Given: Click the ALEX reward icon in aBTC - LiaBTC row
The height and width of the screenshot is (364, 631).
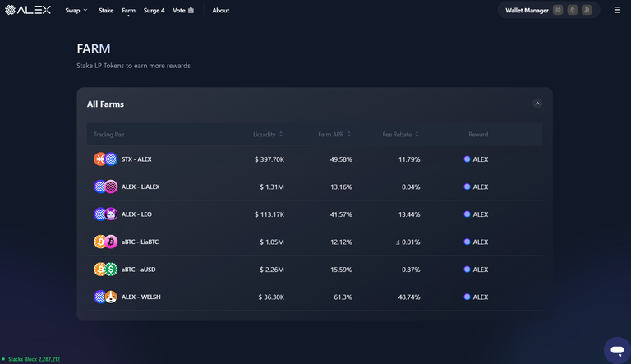Looking at the screenshot, I should point(467,242).
